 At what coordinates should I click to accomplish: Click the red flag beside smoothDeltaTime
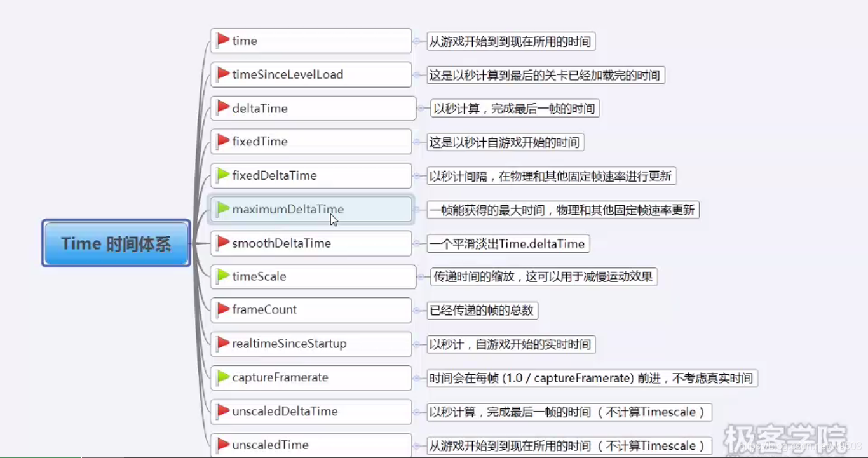(223, 243)
